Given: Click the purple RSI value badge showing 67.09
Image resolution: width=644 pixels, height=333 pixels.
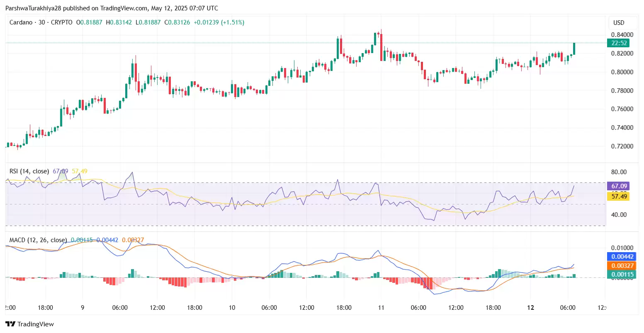Looking at the screenshot, I should coord(618,186).
